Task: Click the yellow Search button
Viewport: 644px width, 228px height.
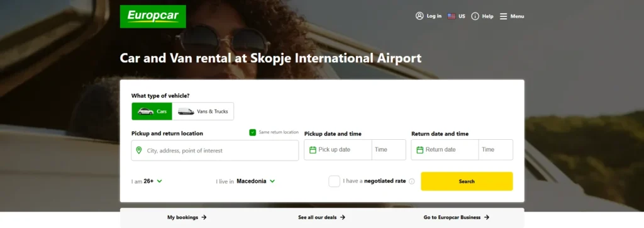Action: pos(467,181)
